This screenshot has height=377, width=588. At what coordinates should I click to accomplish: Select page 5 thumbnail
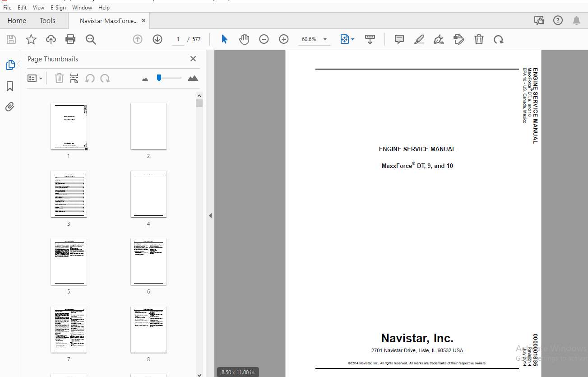click(x=69, y=262)
